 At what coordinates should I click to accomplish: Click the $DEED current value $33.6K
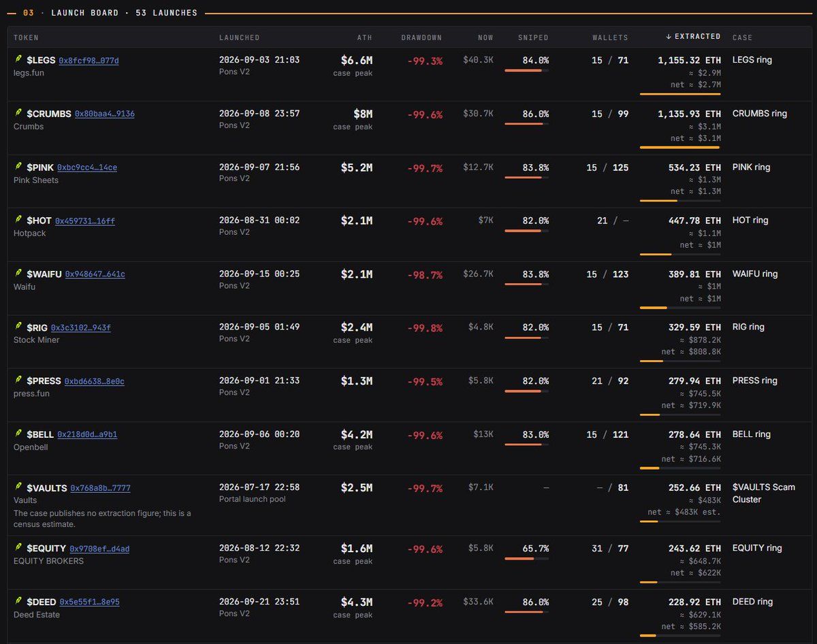pos(478,602)
